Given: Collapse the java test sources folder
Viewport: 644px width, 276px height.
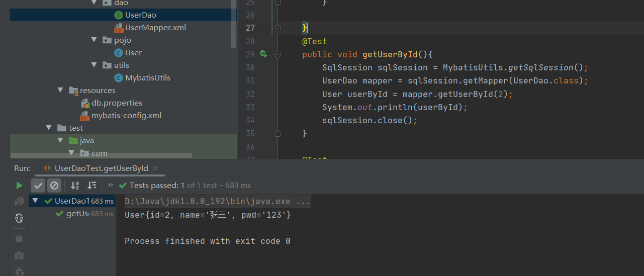Looking at the screenshot, I should tap(60, 140).
